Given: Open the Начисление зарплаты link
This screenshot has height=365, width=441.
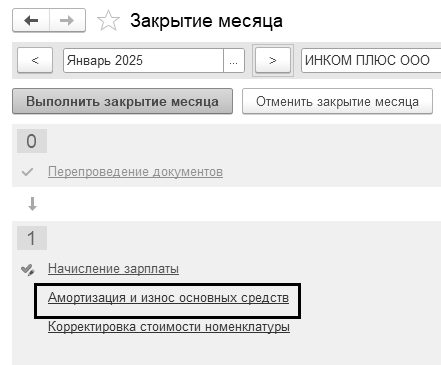Looking at the screenshot, I should point(113,268).
